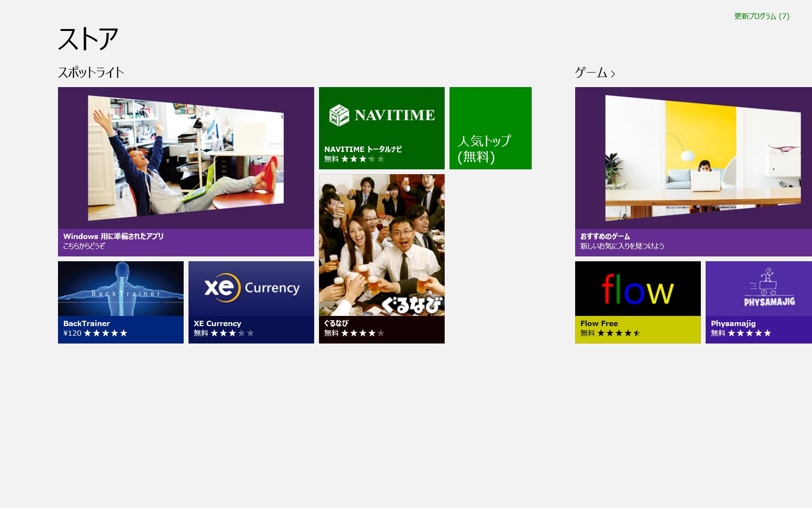Click the 新しいお気に入りを見つけよう subtitle text
Screen dimensions: 812x508
(623, 246)
